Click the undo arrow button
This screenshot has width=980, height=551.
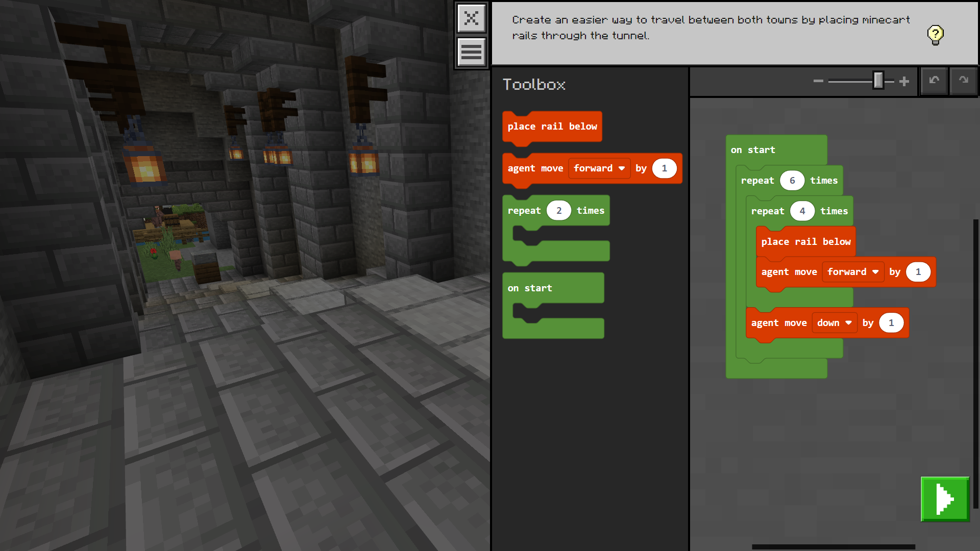(x=934, y=81)
